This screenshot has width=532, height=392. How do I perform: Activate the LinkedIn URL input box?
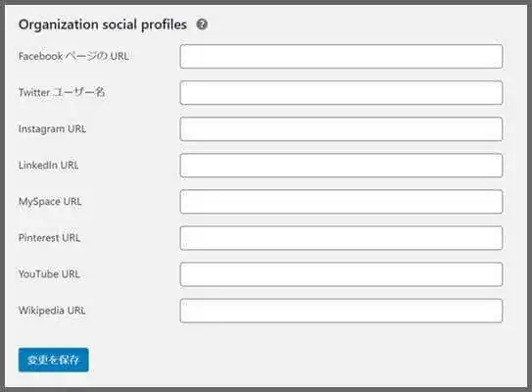pos(341,166)
